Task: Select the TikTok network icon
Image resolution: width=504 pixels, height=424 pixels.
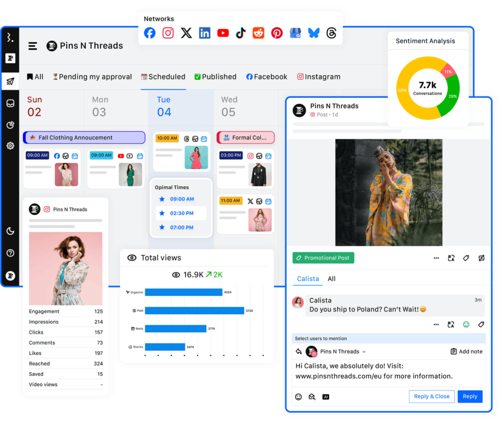Action: (240, 33)
